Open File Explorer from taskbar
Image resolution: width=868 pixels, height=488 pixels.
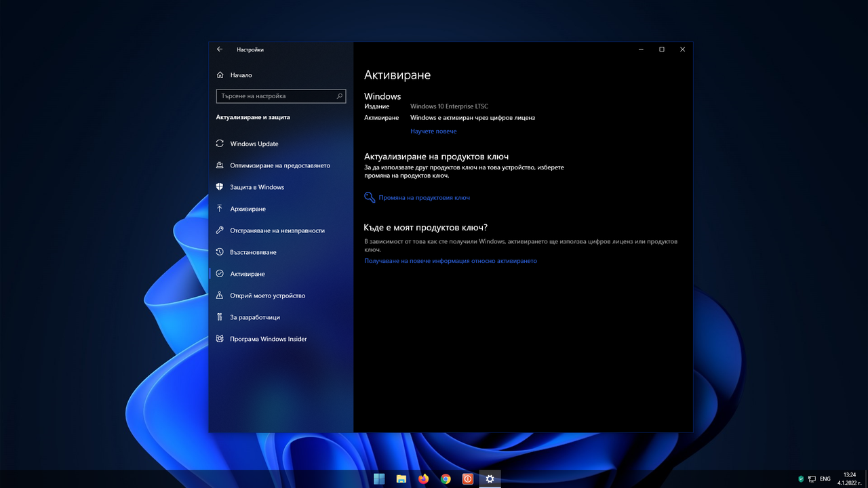[401, 479]
